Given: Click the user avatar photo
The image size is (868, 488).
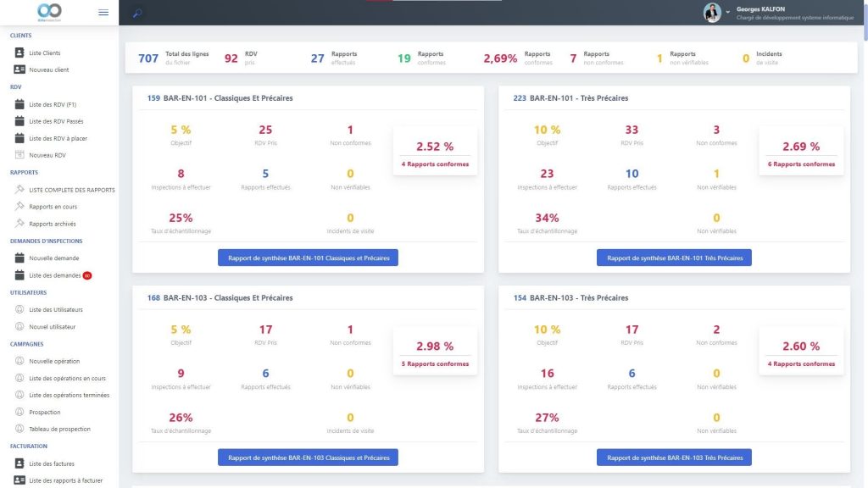Looking at the screenshot, I should pos(712,13).
